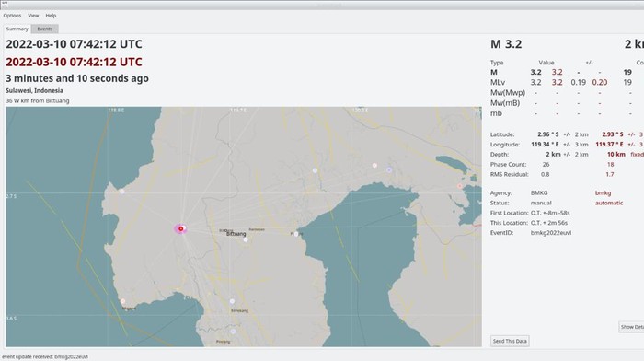
Task: Open the Help menu
Action: (51, 16)
